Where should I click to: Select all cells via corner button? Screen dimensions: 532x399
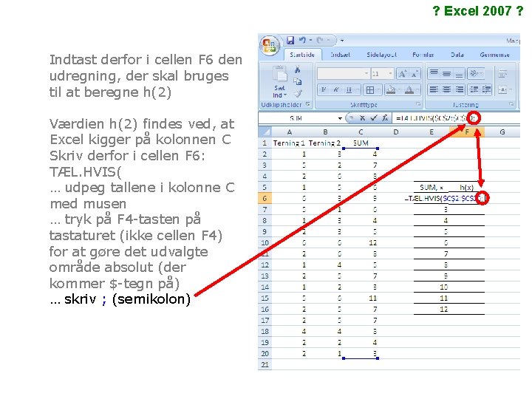(x=265, y=132)
